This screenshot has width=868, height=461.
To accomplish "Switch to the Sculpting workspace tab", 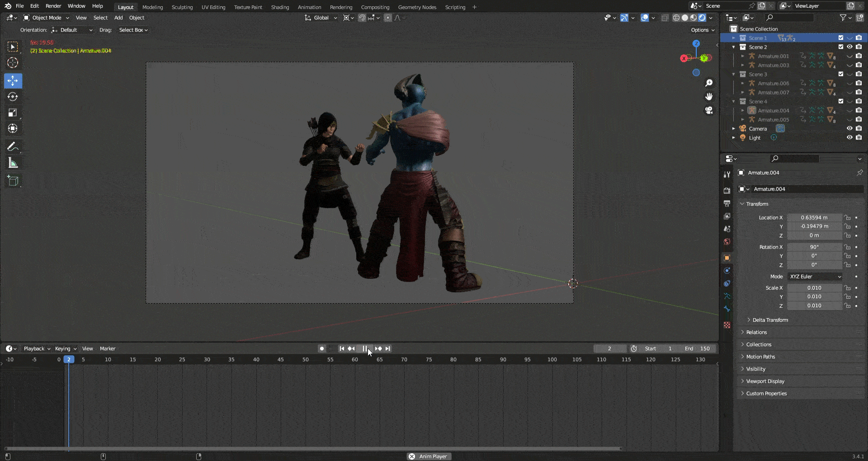I will click(x=182, y=7).
